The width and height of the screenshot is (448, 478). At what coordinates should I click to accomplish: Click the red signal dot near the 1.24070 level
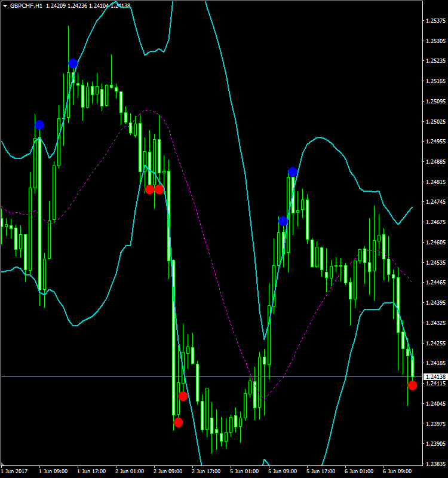click(x=183, y=396)
